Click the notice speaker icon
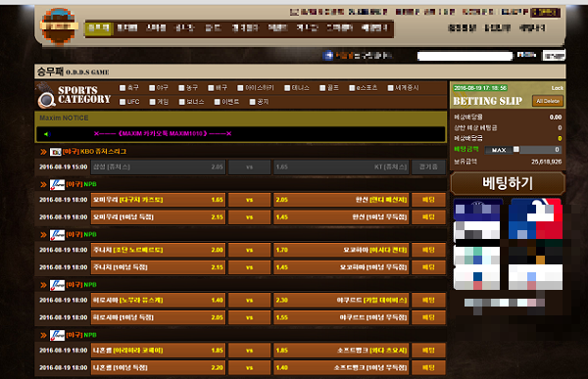Viewport: 588px width, 379px height. [x=46, y=134]
